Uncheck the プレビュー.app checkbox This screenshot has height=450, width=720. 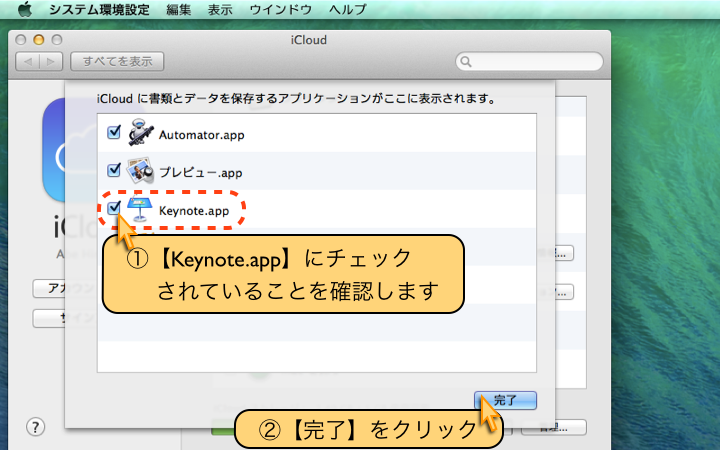[114, 170]
